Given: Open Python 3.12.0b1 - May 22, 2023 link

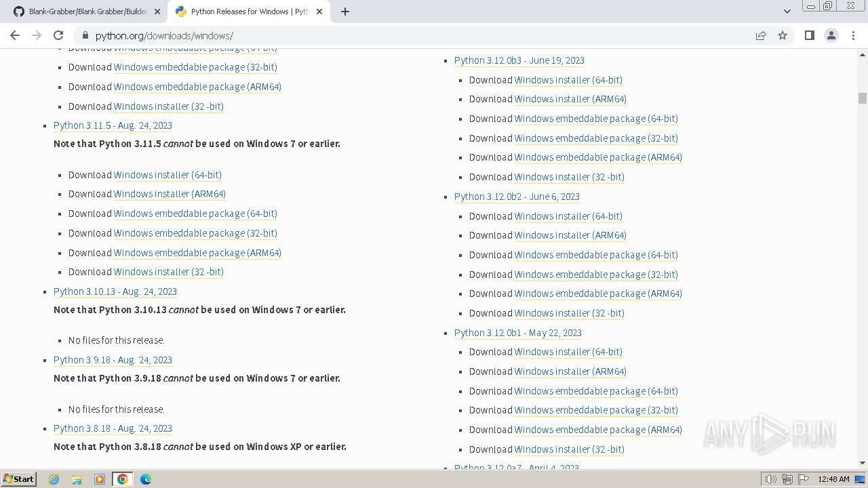Looking at the screenshot, I should click(518, 333).
